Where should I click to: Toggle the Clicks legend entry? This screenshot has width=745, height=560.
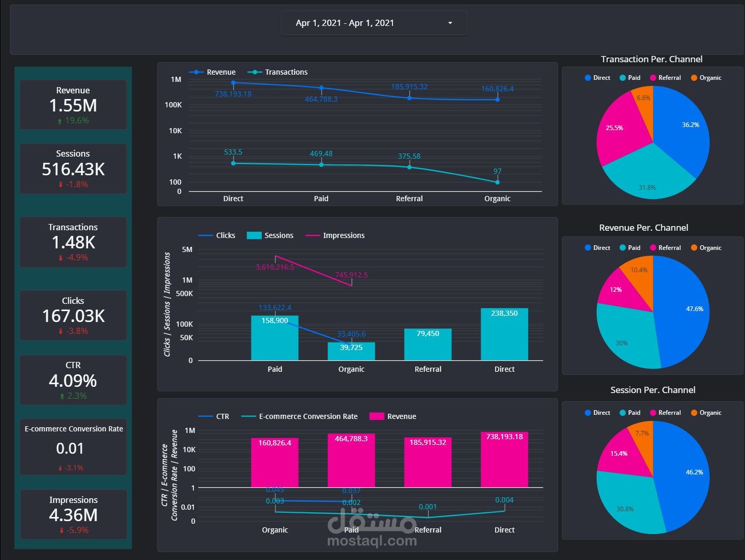tap(217, 235)
